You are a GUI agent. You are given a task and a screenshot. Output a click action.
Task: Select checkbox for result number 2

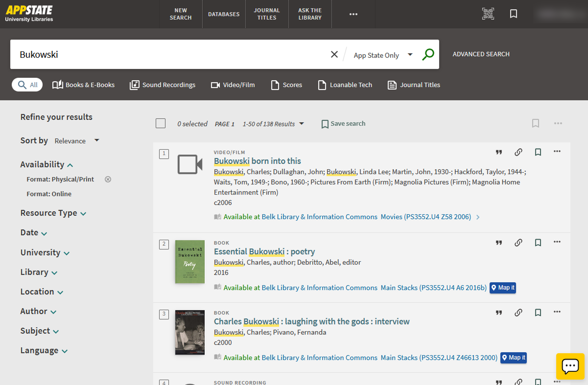pyautogui.click(x=164, y=244)
